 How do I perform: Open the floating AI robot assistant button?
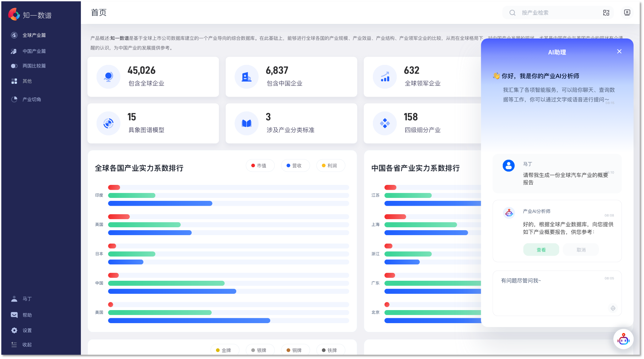click(x=623, y=339)
